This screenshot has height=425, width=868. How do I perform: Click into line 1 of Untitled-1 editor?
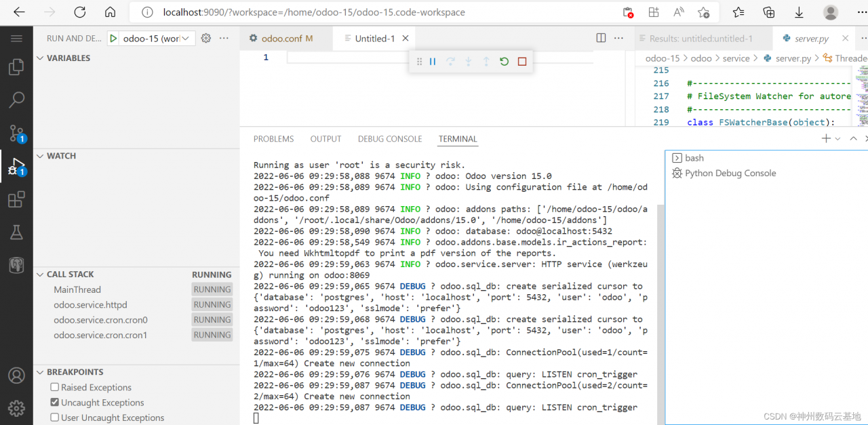[x=439, y=58]
